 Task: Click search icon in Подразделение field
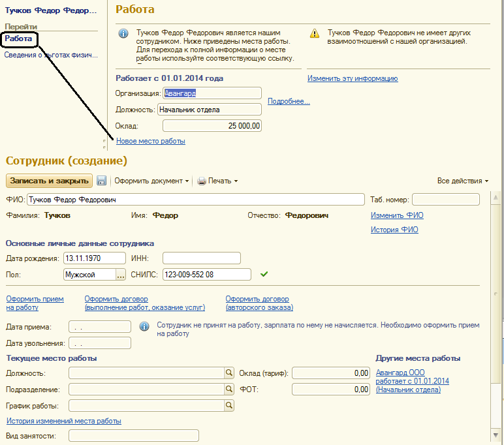pyautogui.click(x=229, y=389)
